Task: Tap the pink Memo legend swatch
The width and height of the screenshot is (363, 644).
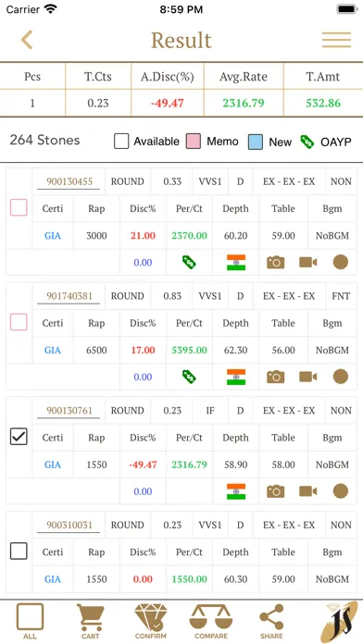Action: (194, 142)
